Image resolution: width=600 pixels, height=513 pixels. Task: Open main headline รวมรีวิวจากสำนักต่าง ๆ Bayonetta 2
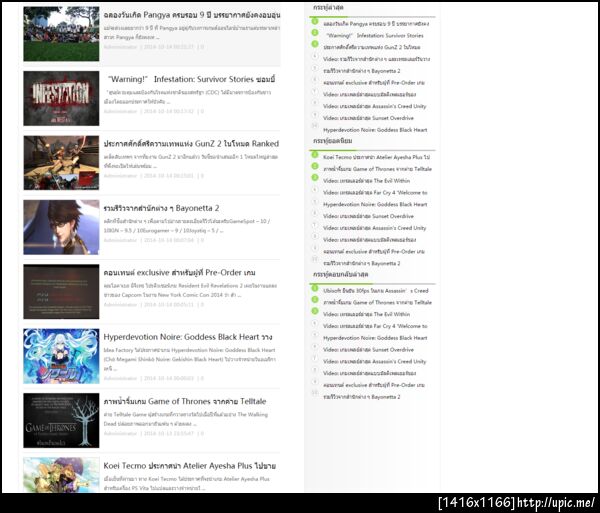point(161,208)
